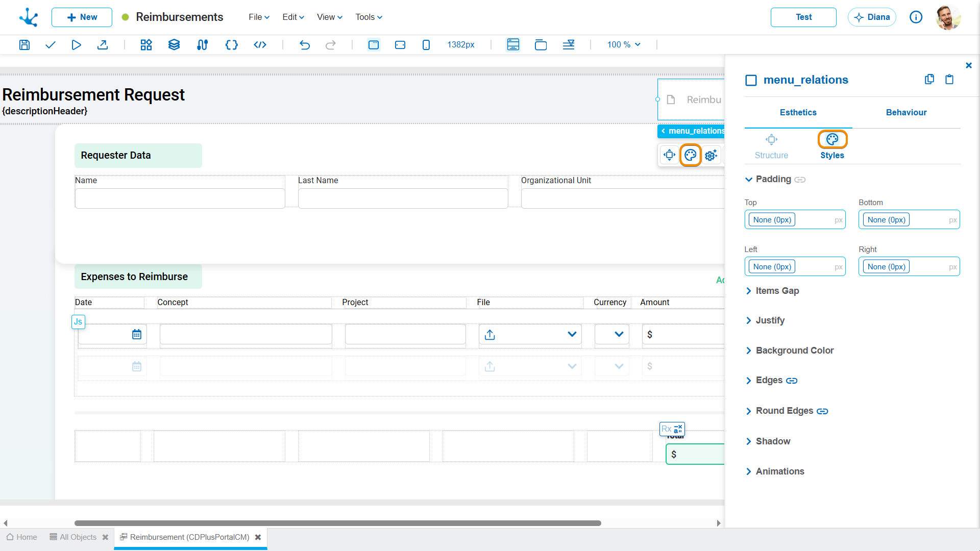
Task: Collapse the Padding section
Action: (749, 180)
